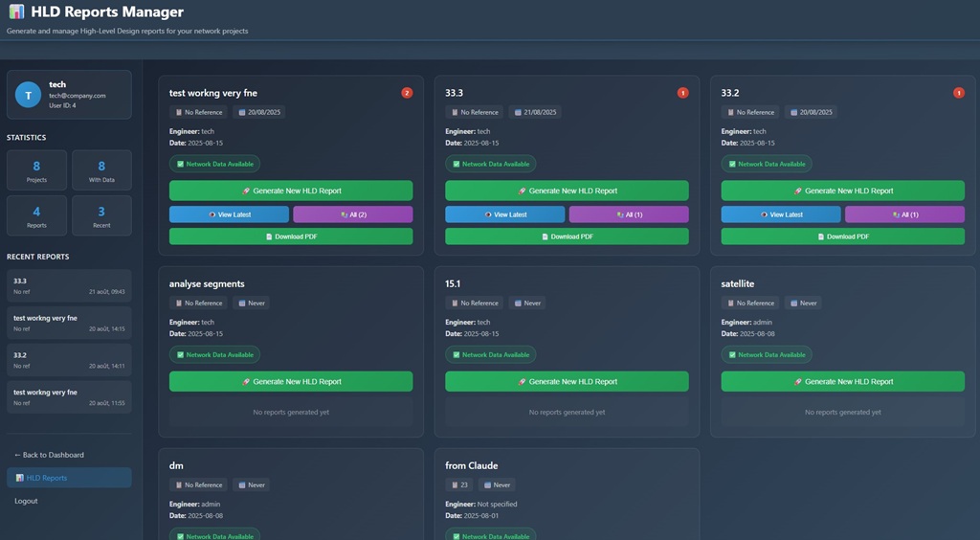Image resolution: width=980 pixels, height=540 pixels.
Task: Click the HLD Reports Manager chart logo
Action: tap(16, 12)
